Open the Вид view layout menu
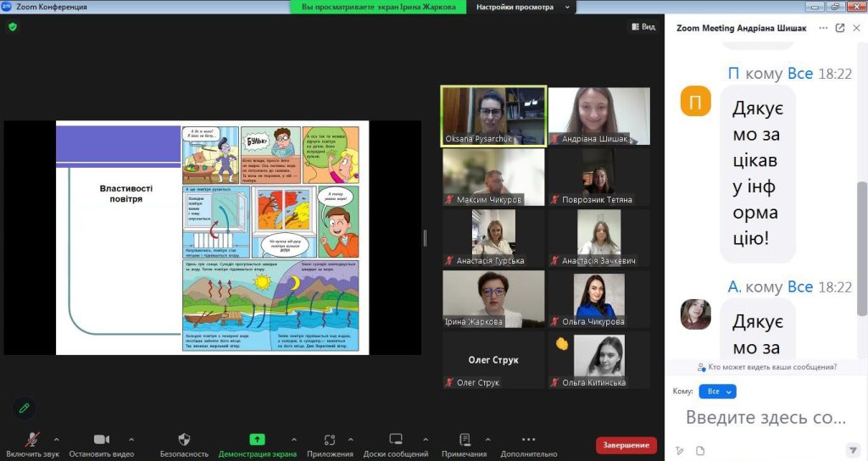 tap(643, 26)
